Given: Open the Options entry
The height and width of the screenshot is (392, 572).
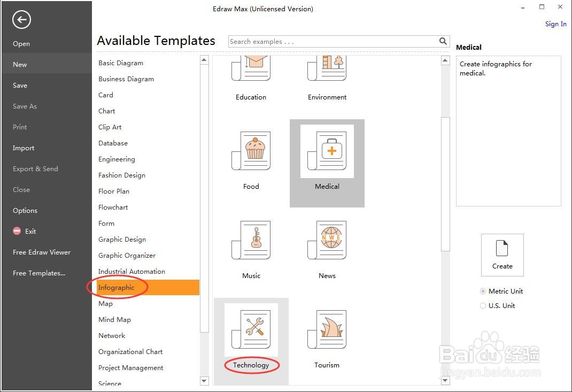Looking at the screenshot, I should point(25,211).
